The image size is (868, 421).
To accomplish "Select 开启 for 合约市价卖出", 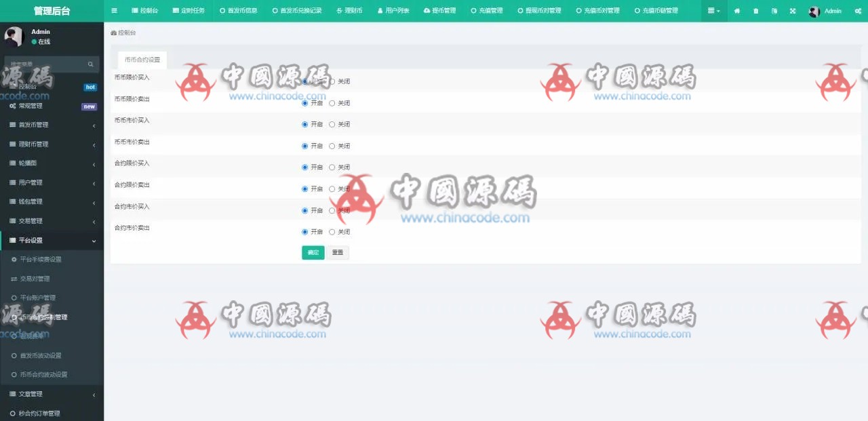I will click(x=305, y=232).
